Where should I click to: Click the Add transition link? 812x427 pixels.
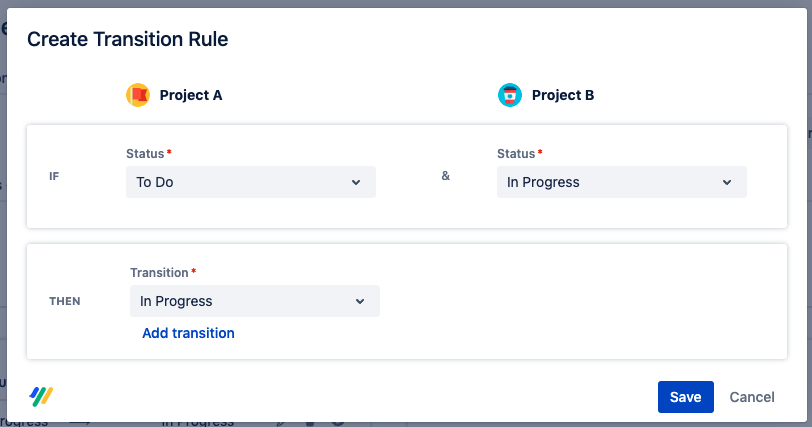[188, 333]
